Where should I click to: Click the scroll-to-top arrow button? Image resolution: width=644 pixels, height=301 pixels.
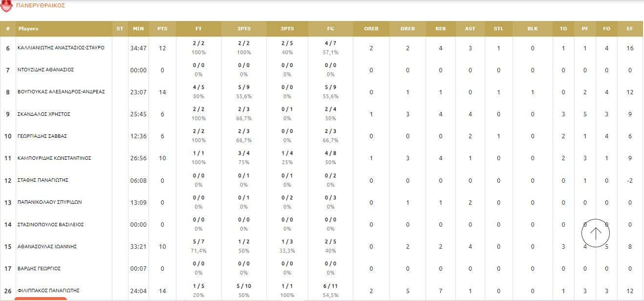coord(596,233)
